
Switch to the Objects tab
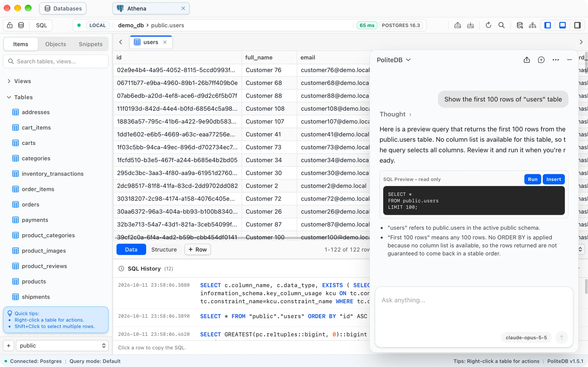click(x=56, y=44)
